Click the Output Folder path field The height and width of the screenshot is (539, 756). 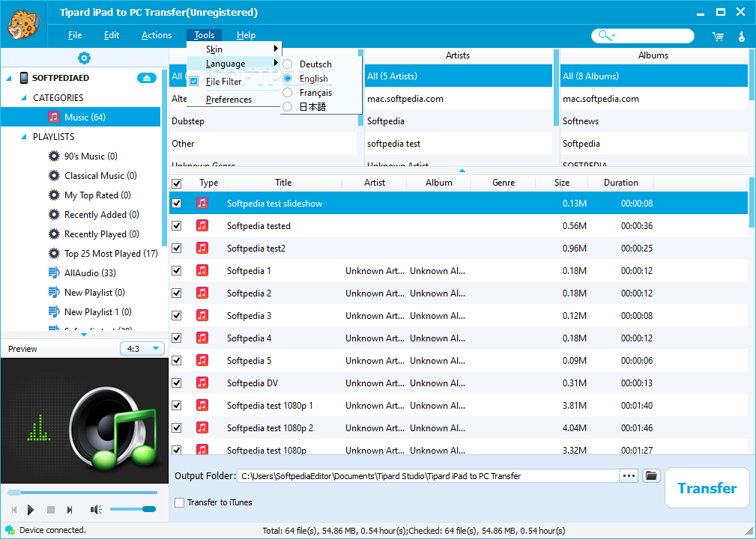(x=428, y=476)
